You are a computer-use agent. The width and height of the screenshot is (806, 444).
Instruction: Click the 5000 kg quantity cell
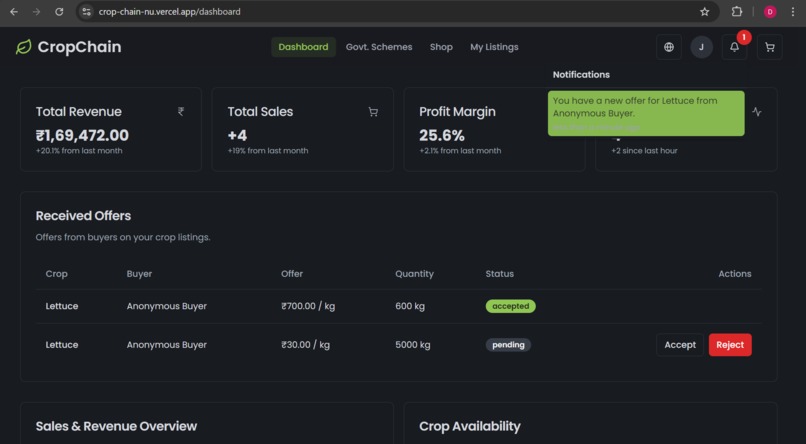click(412, 345)
